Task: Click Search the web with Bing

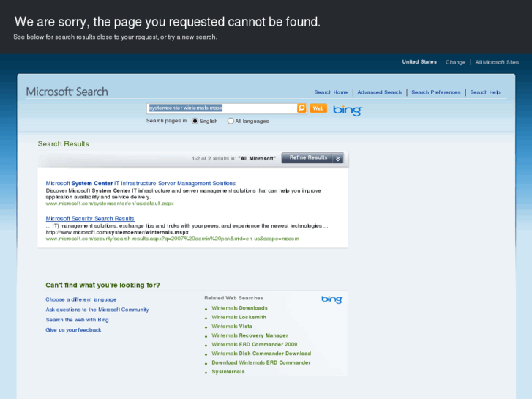Action: [77, 320]
